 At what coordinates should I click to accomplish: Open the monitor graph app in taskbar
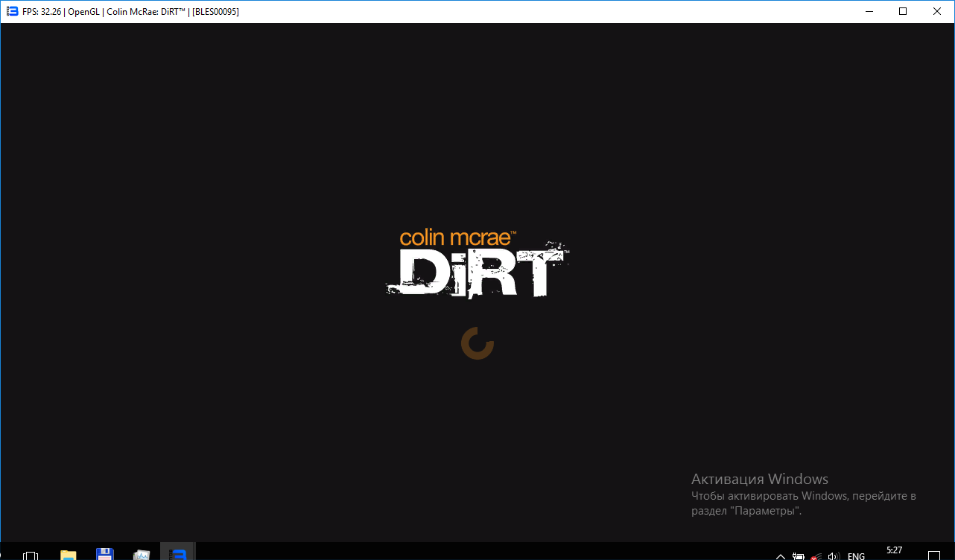[x=142, y=555]
